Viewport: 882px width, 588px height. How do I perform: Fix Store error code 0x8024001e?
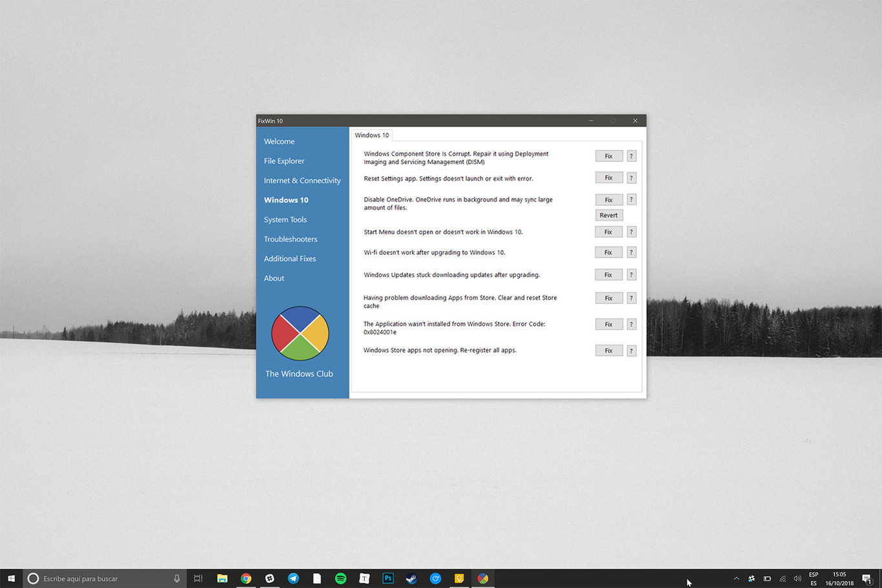[608, 324]
